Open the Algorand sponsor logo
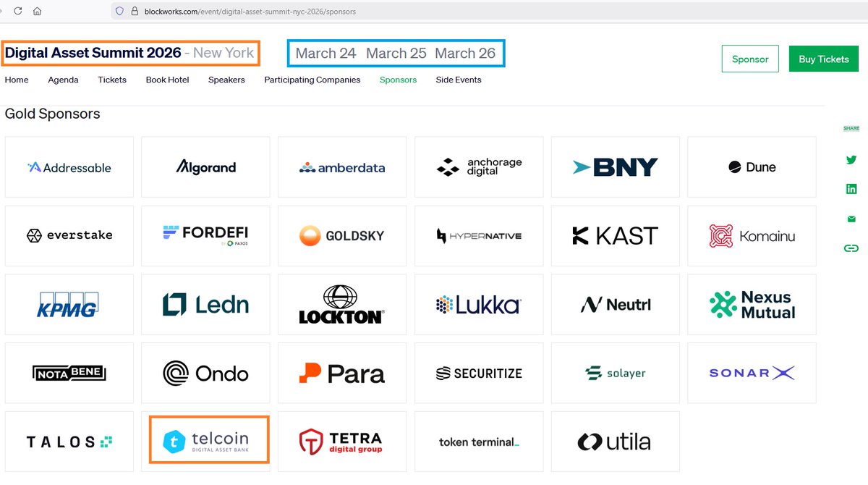The width and height of the screenshot is (868, 485). pyautogui.click(x=205, y=167)
